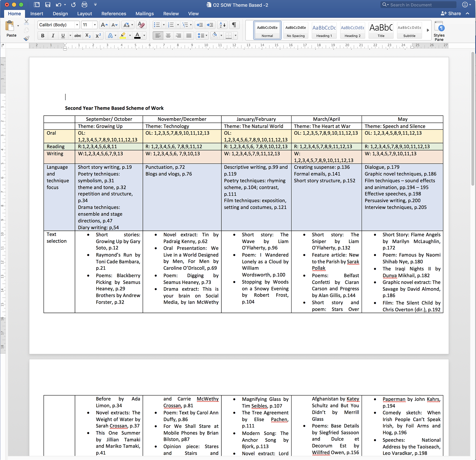This screenshot has height=460, width=476.
Task: Click the Share button
Action: (x=451, y=14)
